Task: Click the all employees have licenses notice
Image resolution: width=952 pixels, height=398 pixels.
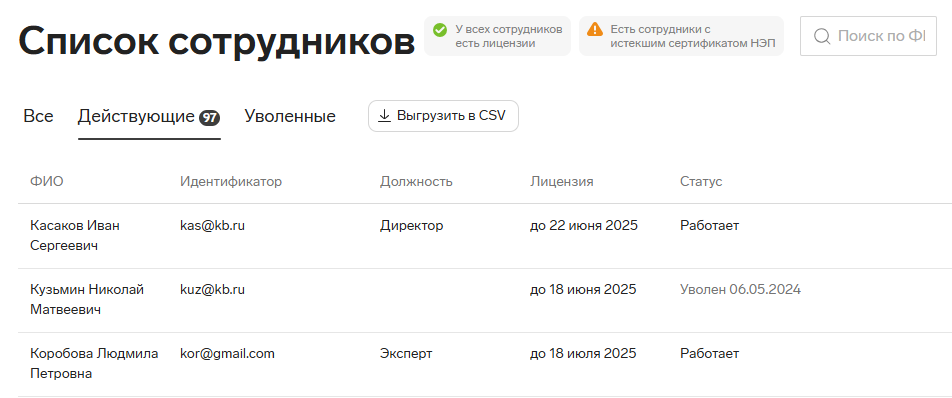Action: [x=497, y=36]
